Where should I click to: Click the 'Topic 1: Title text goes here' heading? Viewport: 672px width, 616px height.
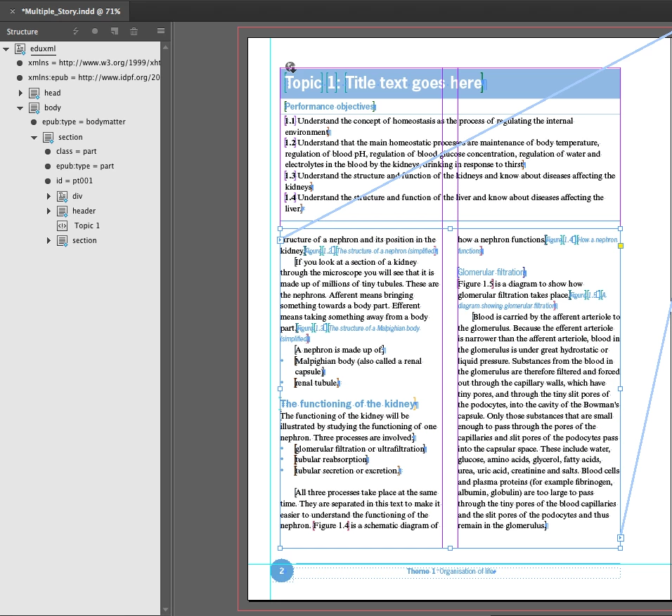pyautogui.click(x=384, y=83)
